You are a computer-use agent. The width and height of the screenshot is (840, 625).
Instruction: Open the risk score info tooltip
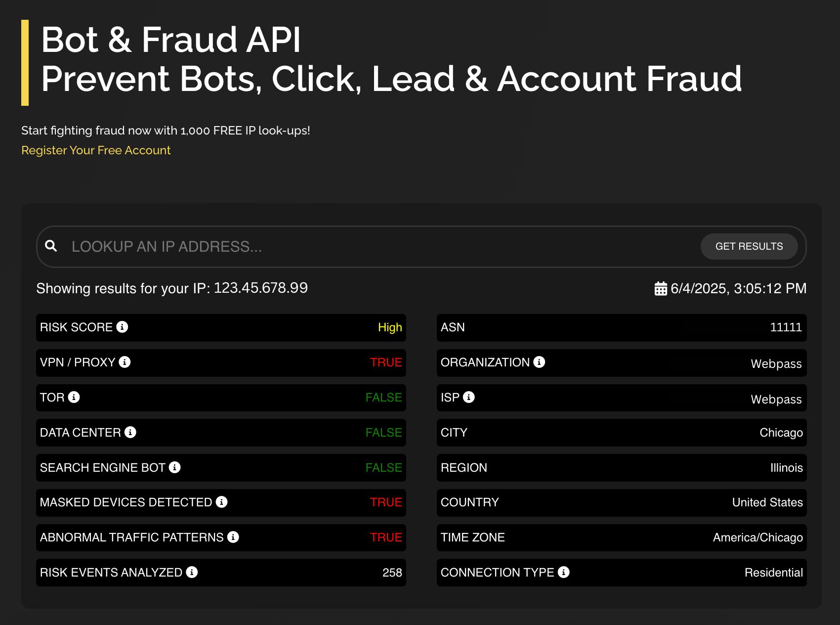(x=123, y=327)
